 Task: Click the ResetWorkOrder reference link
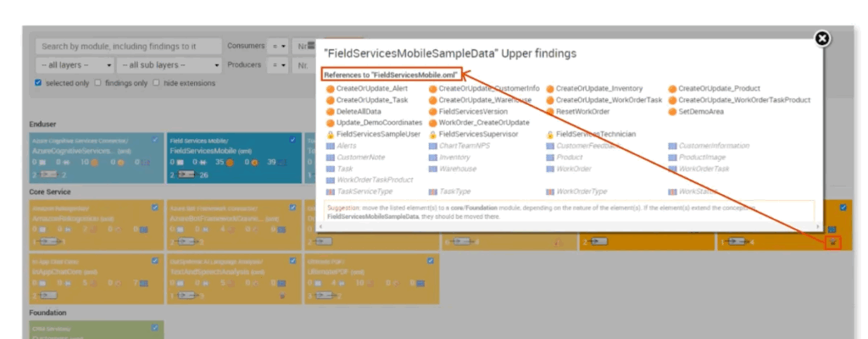click(x=584, y=111)
